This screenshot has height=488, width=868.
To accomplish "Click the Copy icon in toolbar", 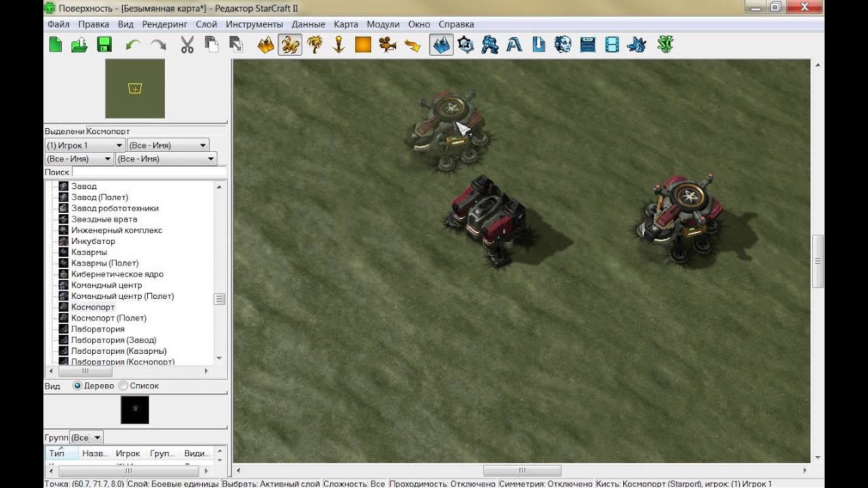I will point(212,45).
